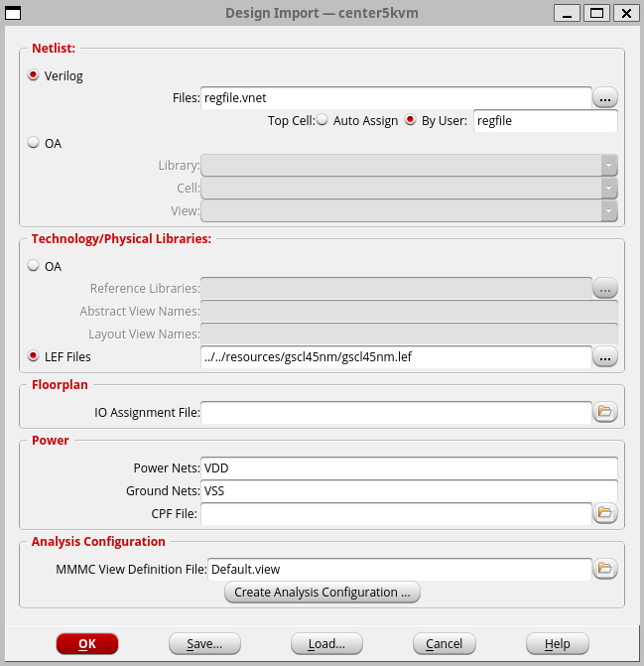Click the Layout View Names field
The width and height of the screenshot is (644, 666).
pyautogui.click(x=409, y=334)
